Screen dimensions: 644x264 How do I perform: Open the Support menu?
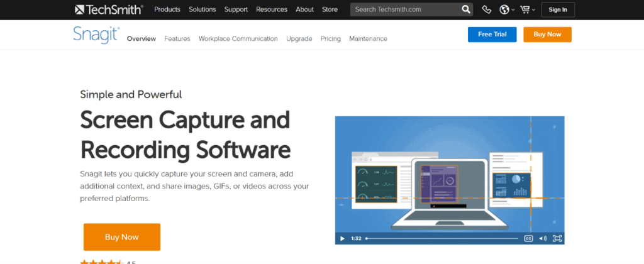coord(236,9)
